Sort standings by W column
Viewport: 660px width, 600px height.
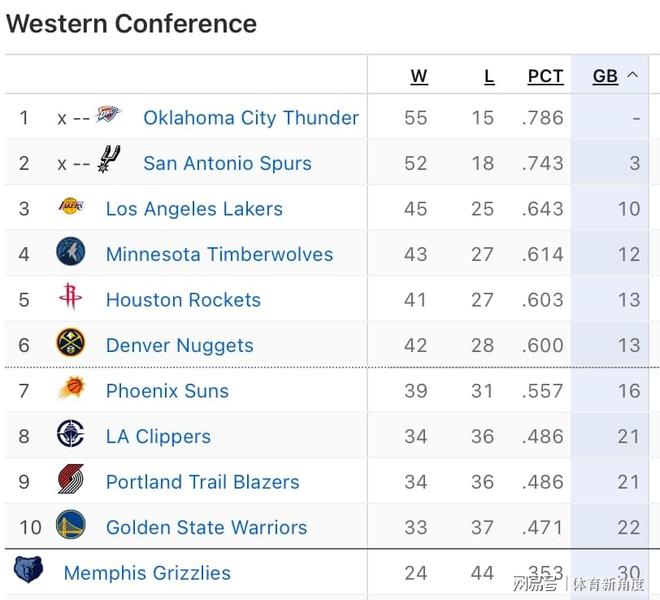[x=419, y=76]
